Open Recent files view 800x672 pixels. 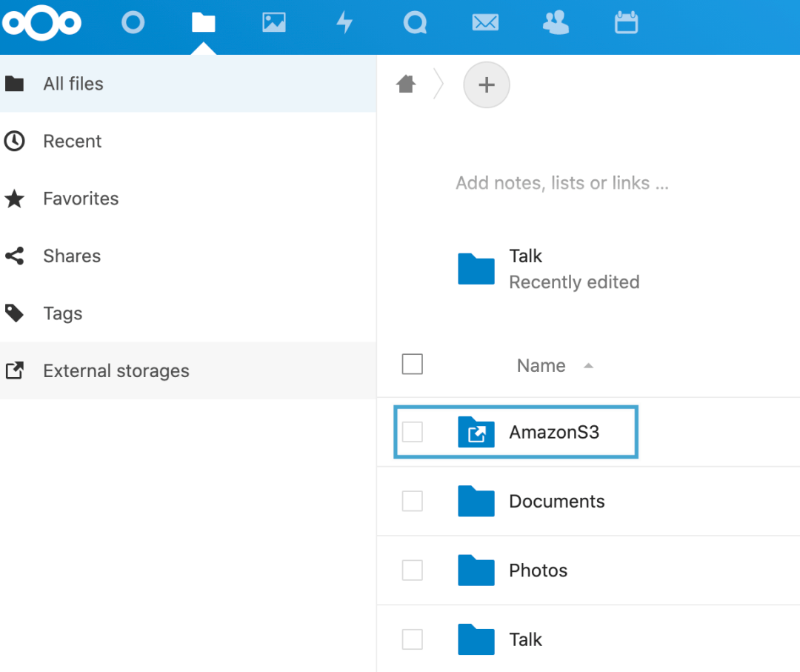pyautogui.click(x=188, y=141)
